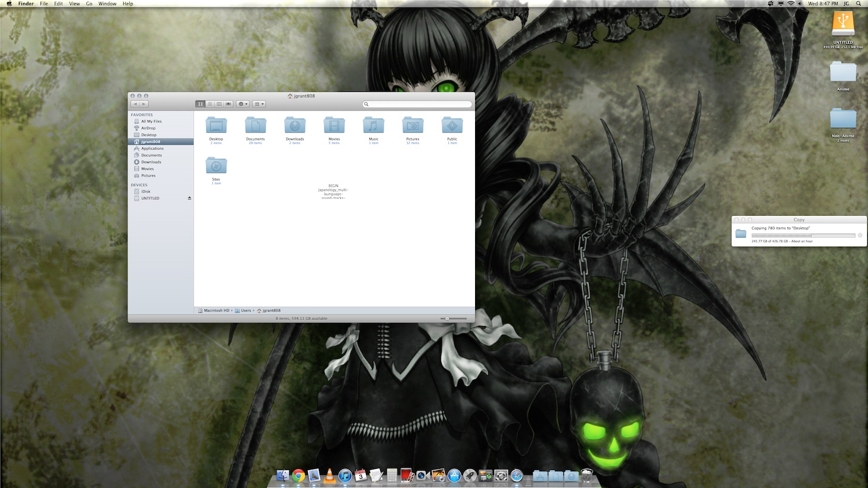868x488 pixels.
Task: Open the Pictures folder icon in file area
Action: point(413,125)
